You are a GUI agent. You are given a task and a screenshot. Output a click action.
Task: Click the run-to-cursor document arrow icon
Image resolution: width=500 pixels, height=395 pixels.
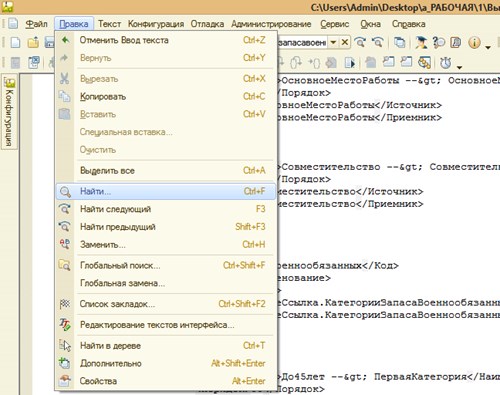point(350,63)
